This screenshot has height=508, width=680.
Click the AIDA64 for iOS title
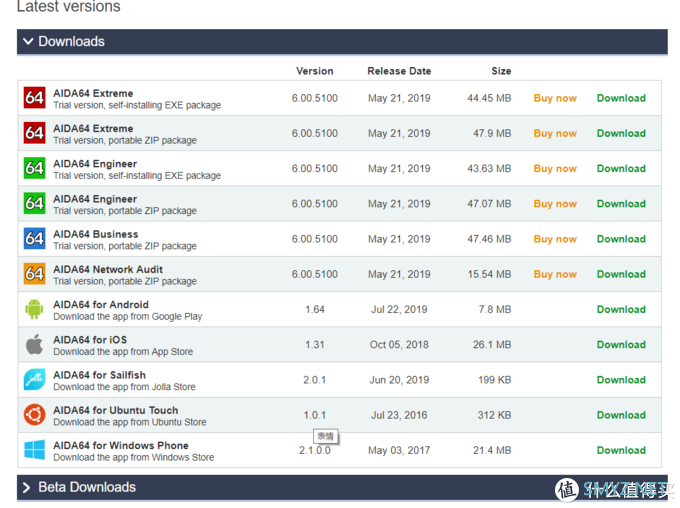pyautogui.click(x=90, y=340)
